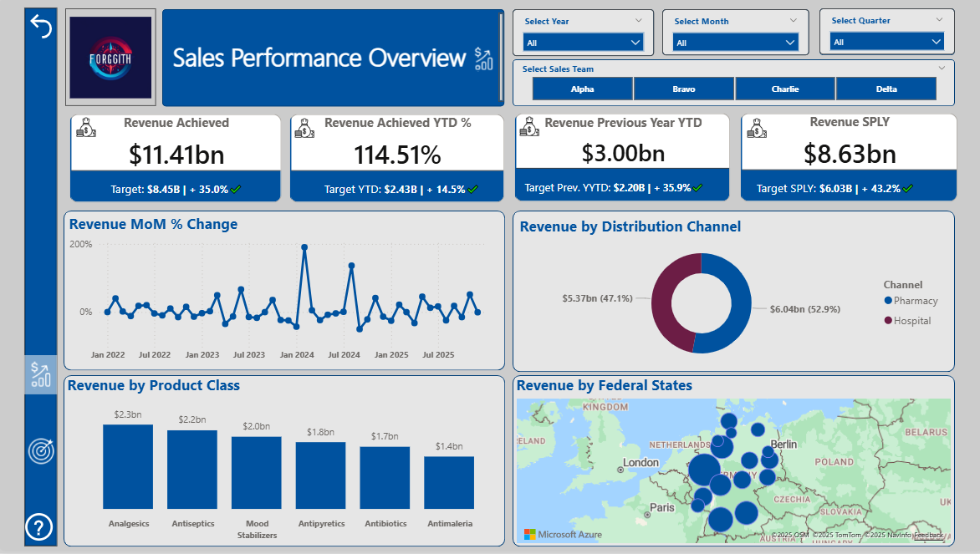This screenshot has width=980, height=554.
Task: Open the sales performance page icon in sidebar
Action: (41, 374)
